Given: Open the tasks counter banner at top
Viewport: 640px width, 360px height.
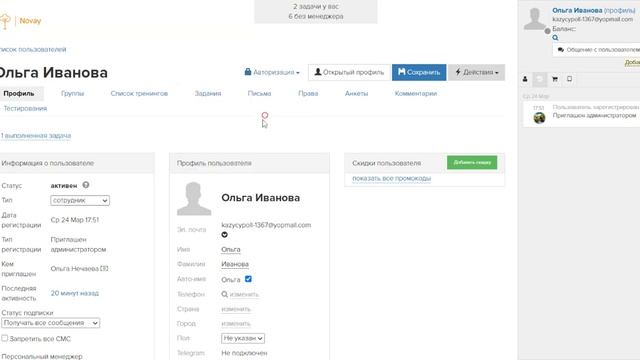Looking at the screenshot, I should (316, 11).
